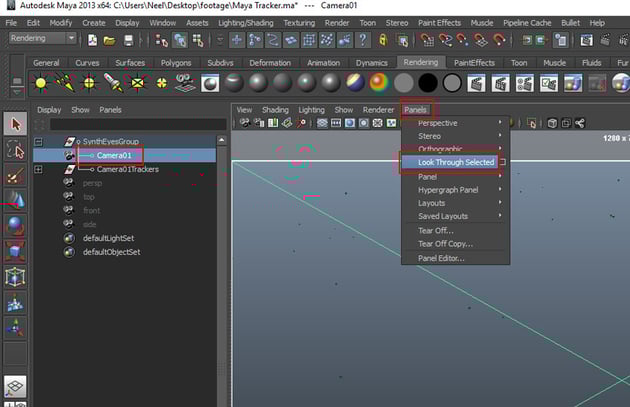Create a volume light from the shelf

click(162, 83)
